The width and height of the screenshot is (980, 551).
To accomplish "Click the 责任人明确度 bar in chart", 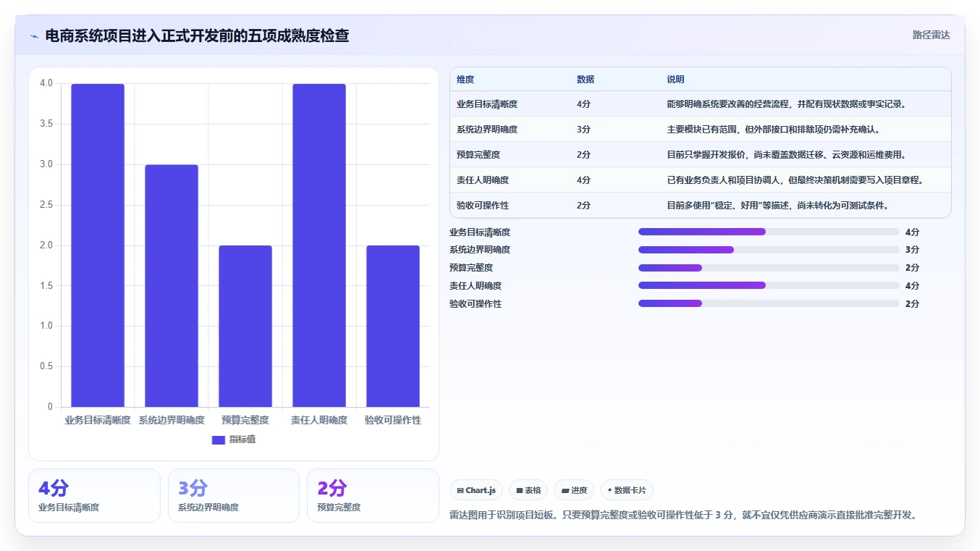I will (x=319, y=245).
